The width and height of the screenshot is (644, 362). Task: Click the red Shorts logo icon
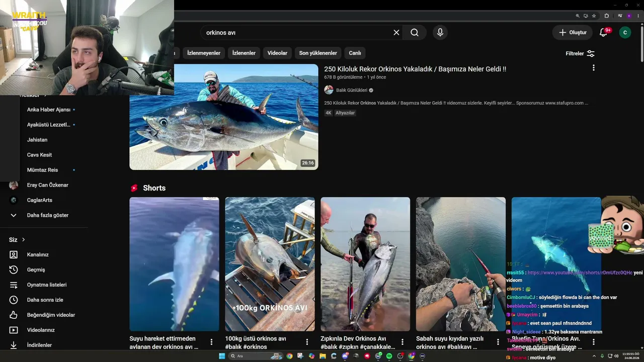[x=134, y=188]
